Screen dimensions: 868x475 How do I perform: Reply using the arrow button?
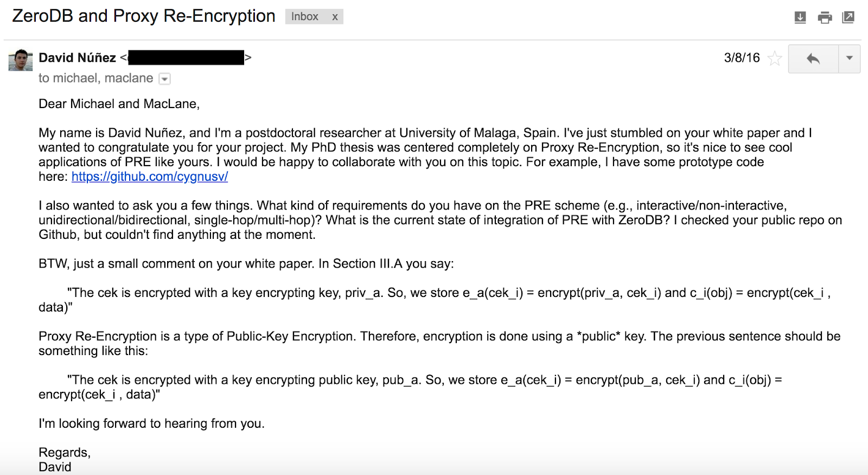pos(813,59)
